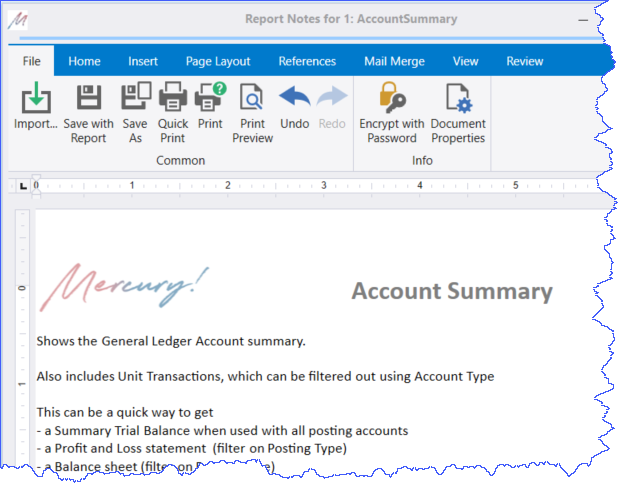Click the Mercury logo image in document
The image size is (623, 489).
(124, 287)
